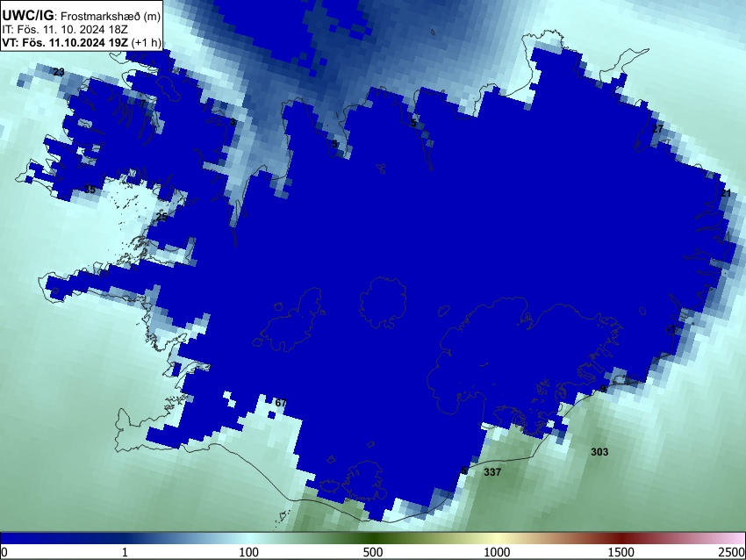
Task: Click the map value '23'
Action: point(59,72)
